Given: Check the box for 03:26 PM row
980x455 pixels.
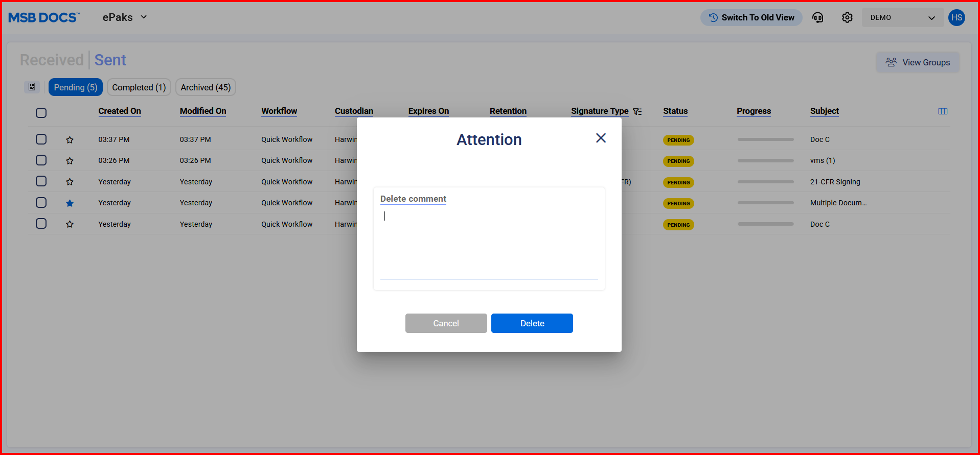Looking at the screenshot, I should click(41, 160).
